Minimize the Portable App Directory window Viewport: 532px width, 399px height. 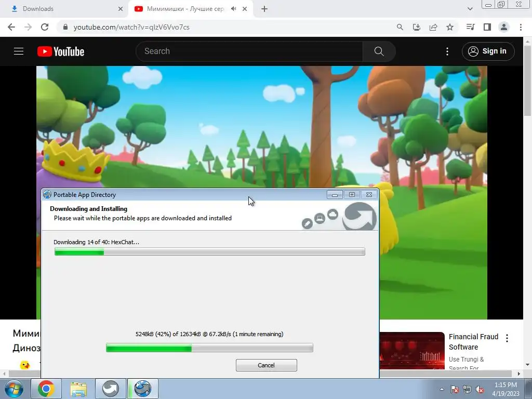click(x=335, y=195)
